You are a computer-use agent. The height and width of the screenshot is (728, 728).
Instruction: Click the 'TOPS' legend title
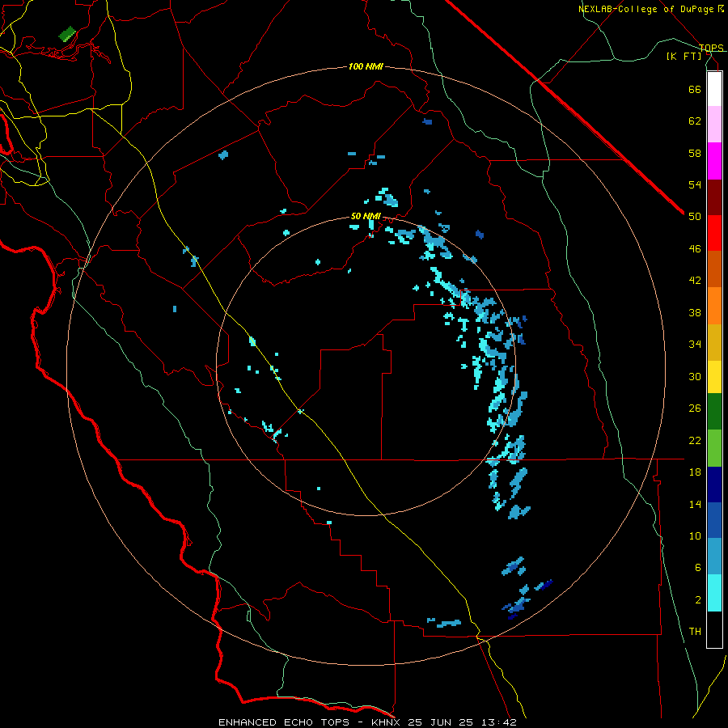[x=711, y=48]
